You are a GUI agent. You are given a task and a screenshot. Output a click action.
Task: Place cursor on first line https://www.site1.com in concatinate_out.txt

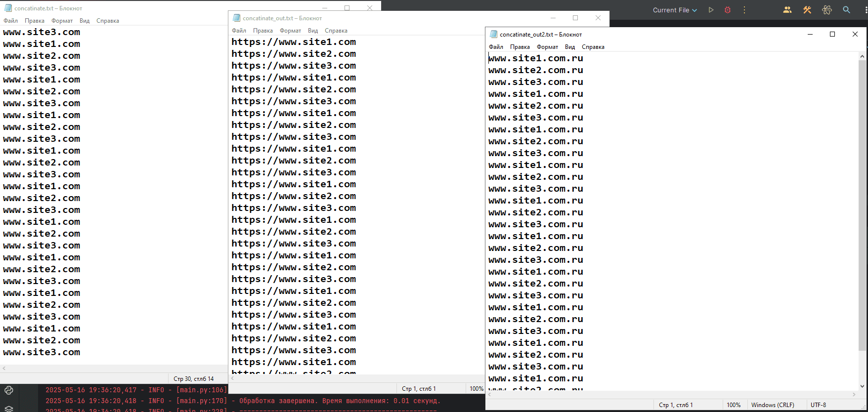click(294, 42)
